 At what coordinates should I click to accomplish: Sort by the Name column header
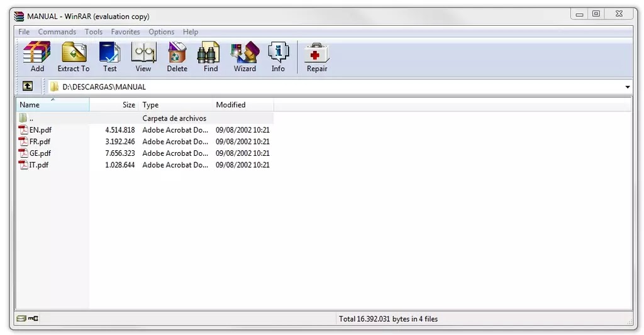coord(53,105)
